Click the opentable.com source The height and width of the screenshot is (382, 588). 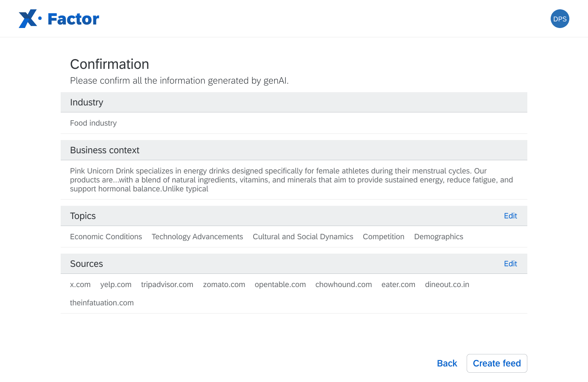pos(280,284)
